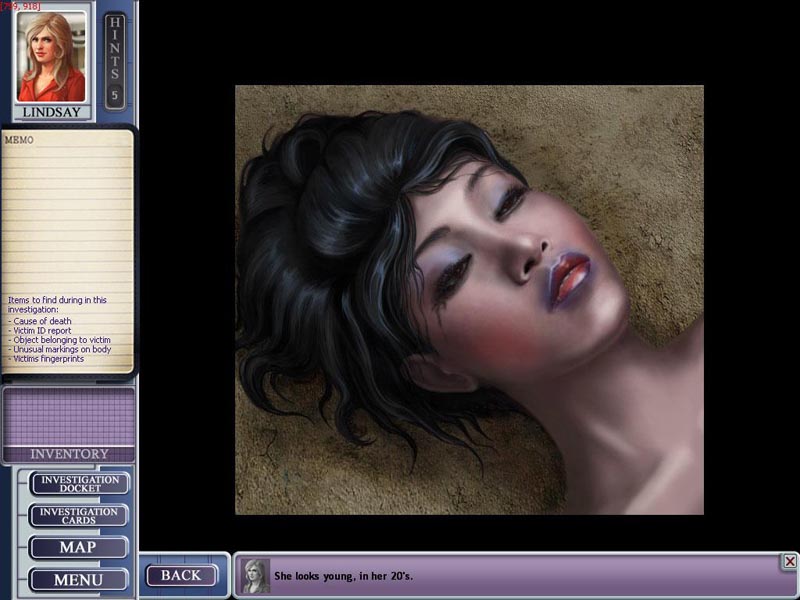Open the Investigation Docket
800x600 pixels.
[79, 484]
